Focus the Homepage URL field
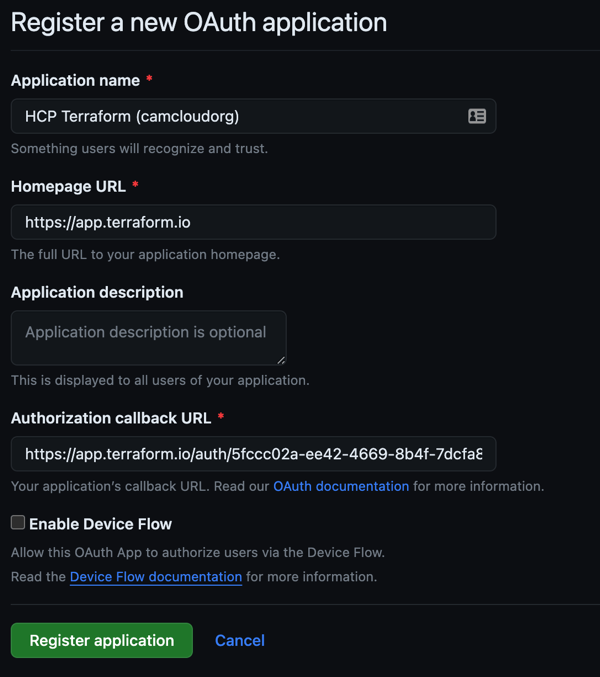600x677 pixels. click(253, 222)
